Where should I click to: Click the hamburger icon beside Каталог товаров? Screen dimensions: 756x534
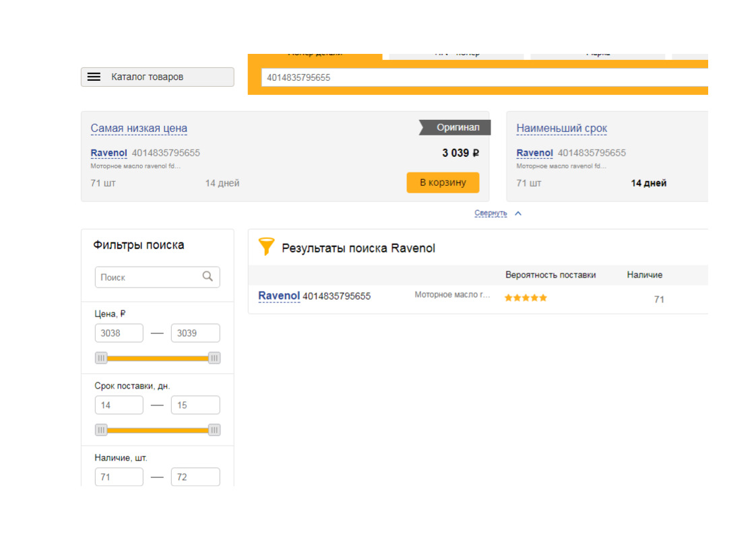click(94, 77)
